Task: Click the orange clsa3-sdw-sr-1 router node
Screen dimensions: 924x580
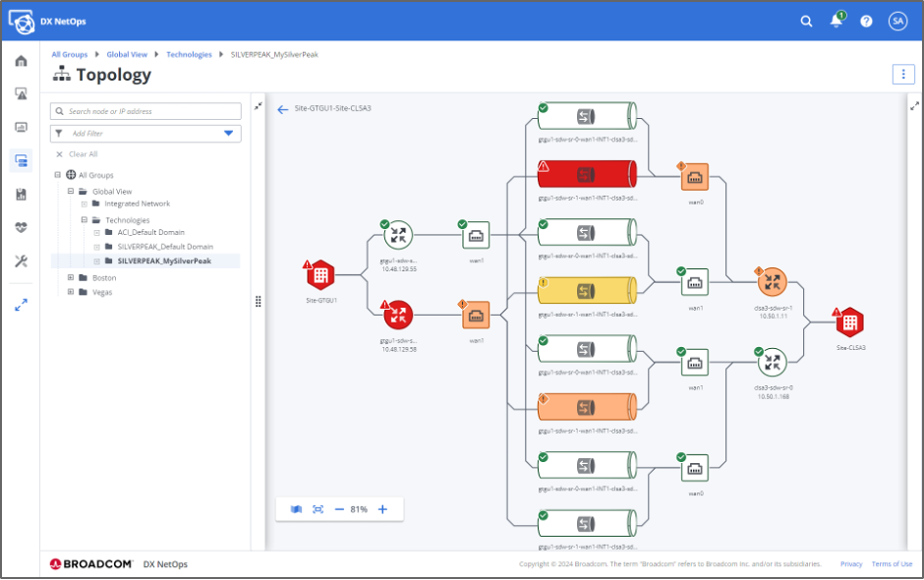Action: [x=773, y=283]
